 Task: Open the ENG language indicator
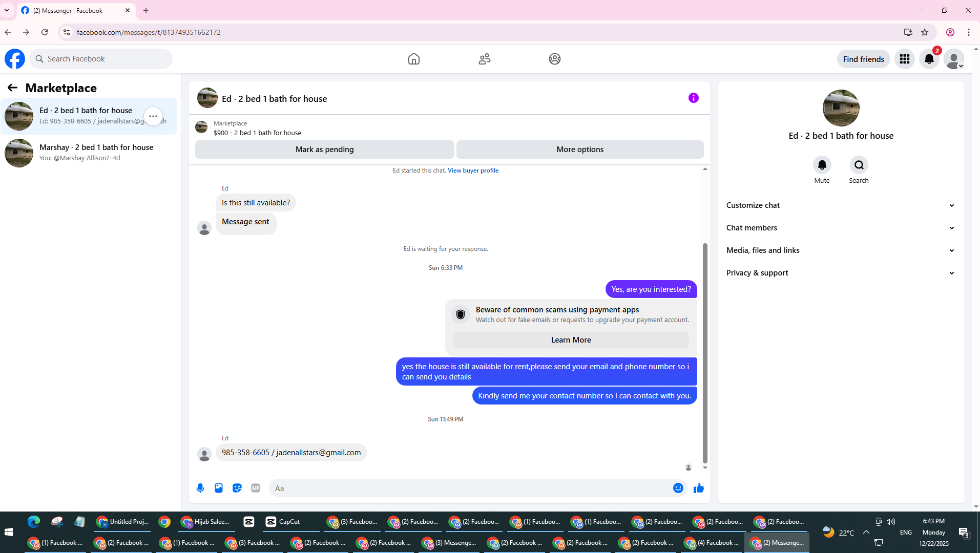906,533
